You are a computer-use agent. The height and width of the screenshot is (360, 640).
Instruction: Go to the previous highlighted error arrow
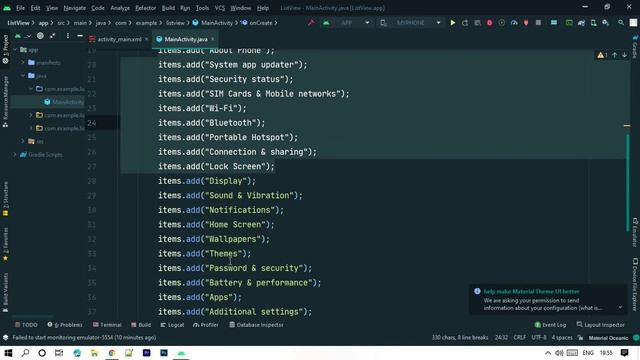tap(615, 55)
